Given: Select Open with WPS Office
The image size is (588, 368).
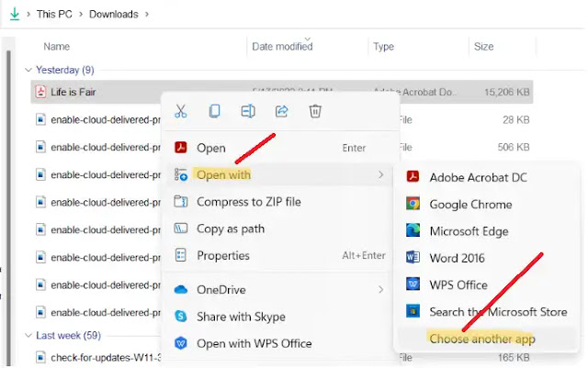Looking at the screenshot, I should 278,343.
